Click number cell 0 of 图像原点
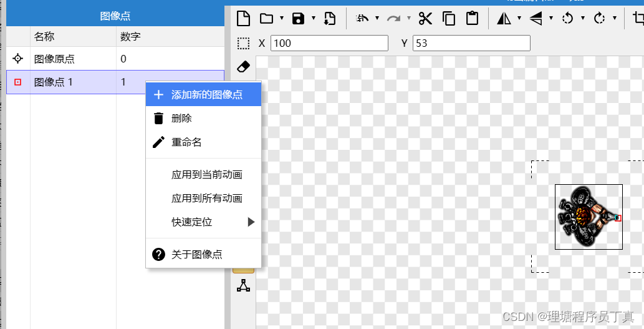The width and height of the screenshot is (644, 329). pyautogui.click(x=170, y=59)
